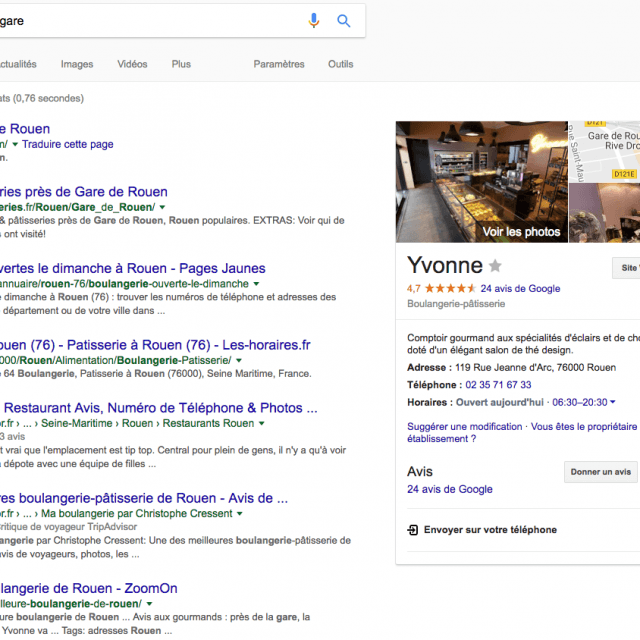Expand arrow after Boulangerie-Patisserie URL

click(239, 361)
